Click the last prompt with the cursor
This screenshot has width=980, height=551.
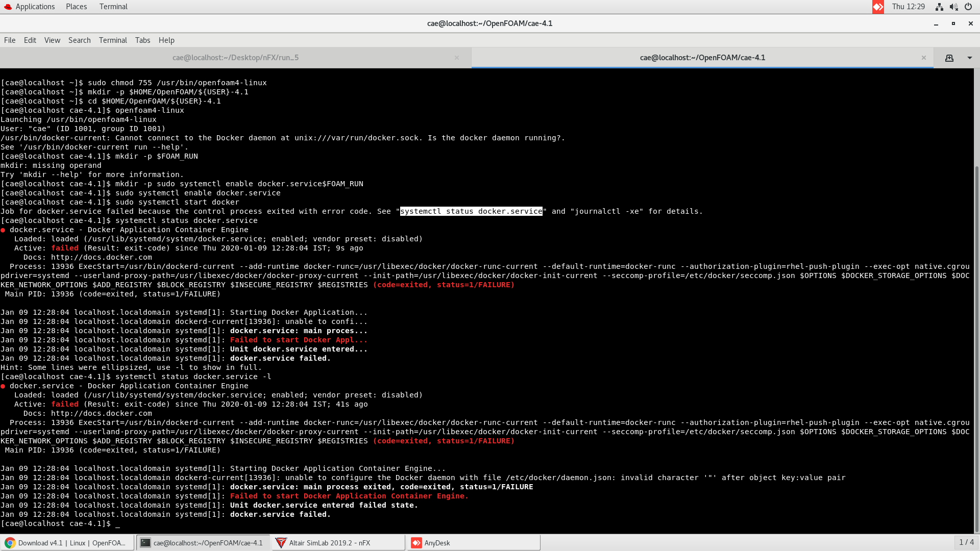coord(60,523)
